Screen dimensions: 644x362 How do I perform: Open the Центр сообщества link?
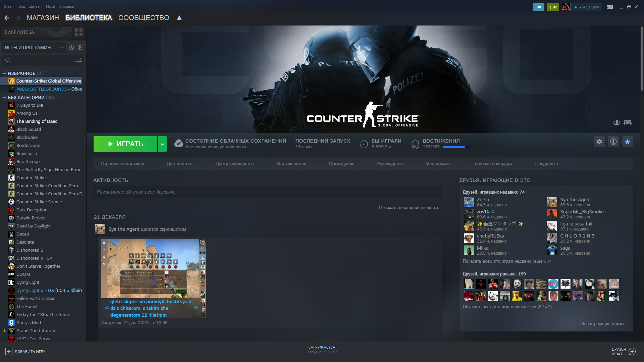pyautogui.click(x=234, y=164)
